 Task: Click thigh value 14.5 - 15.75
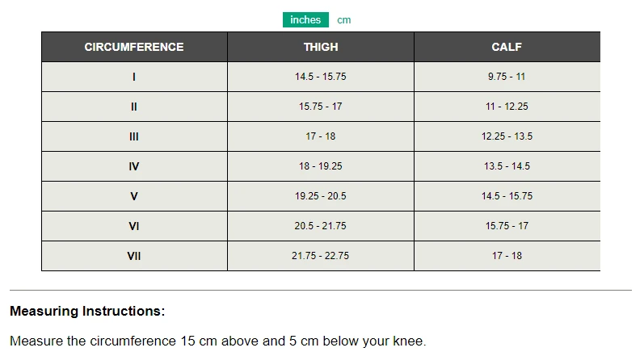pos(321,77)
